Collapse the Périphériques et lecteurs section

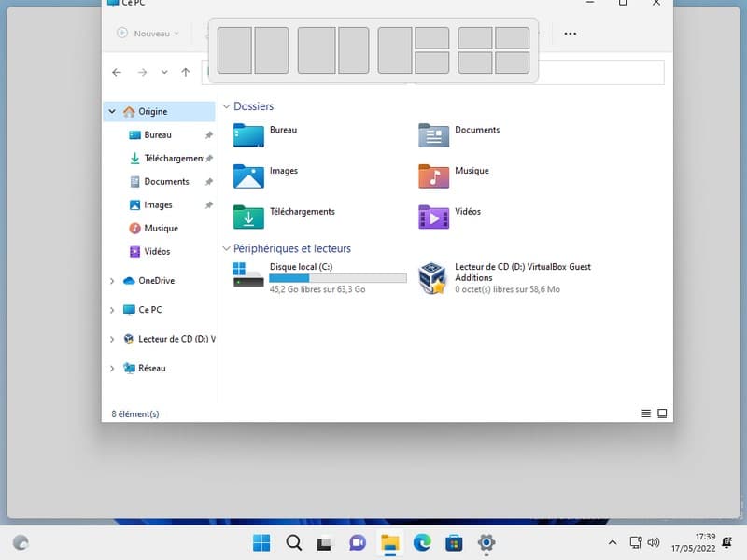226,249
